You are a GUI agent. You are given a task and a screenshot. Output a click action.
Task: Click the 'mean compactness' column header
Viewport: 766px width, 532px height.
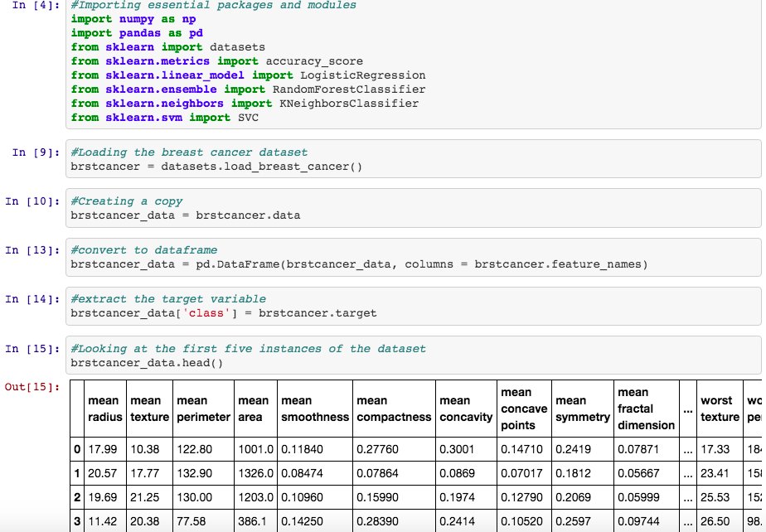[394, 409]
